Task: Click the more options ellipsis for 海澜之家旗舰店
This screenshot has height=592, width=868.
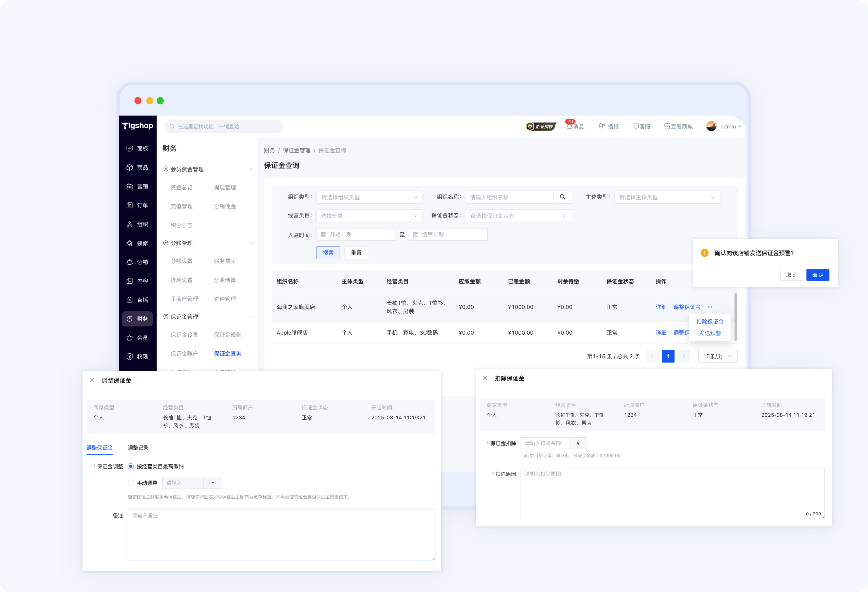Action: coord(710,307)
